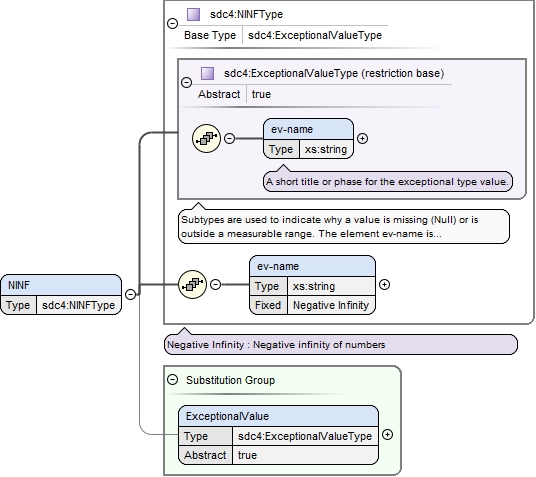Click the Negative Infinity fixed value cell
Image resolution: width=536 pixels, height=477 pixels.
click(x=331, y=305)
